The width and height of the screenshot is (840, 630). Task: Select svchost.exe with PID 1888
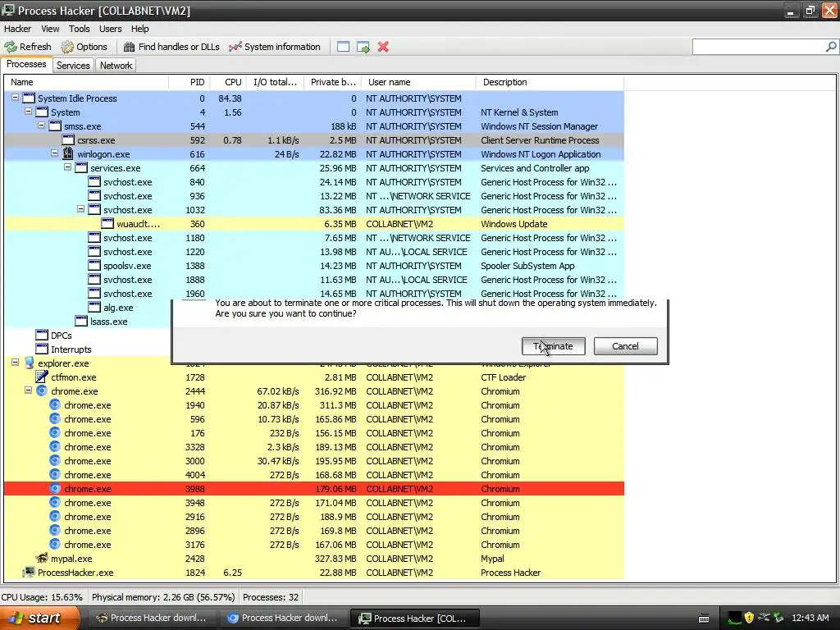point(314,280)
